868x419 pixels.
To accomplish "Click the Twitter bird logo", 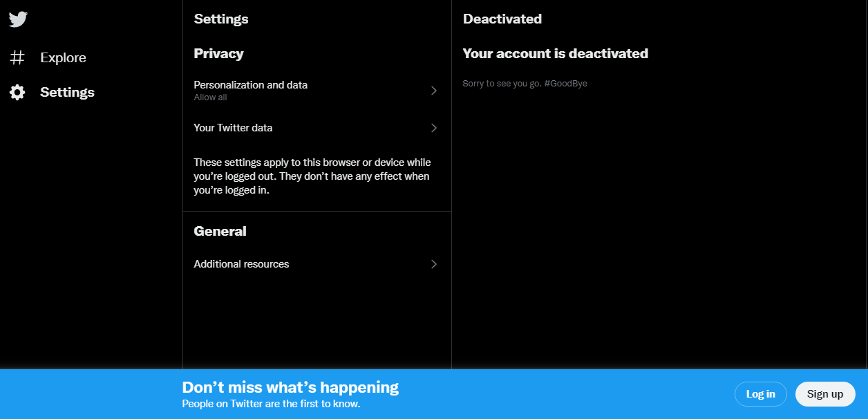I will [18, 19].
